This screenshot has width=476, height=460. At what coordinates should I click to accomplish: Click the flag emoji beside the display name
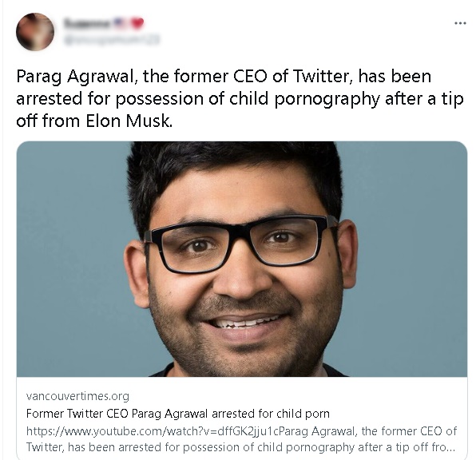121,23
